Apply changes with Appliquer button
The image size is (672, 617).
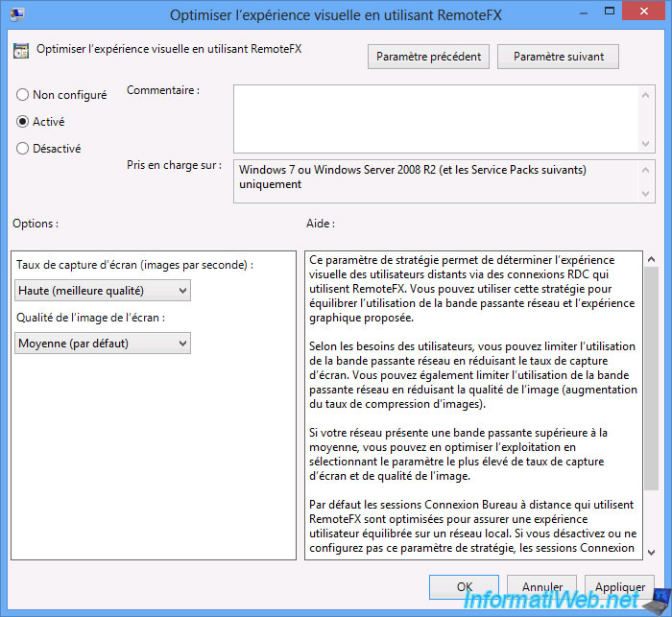point(620,586)
